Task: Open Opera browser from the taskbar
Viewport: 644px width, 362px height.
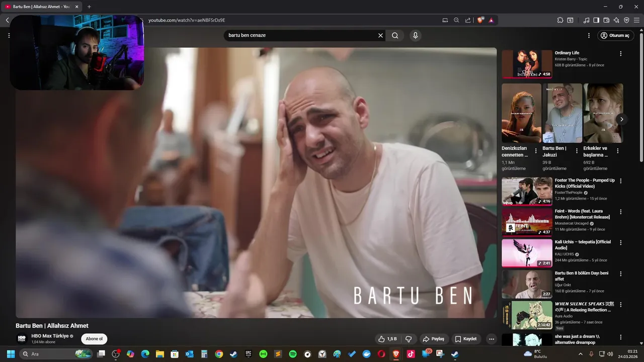Action: [381, 354]
